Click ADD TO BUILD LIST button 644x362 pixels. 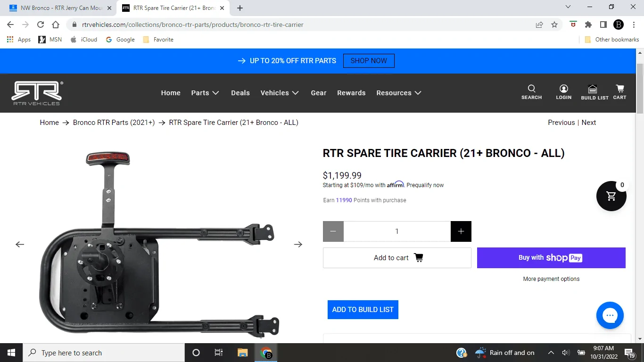click(363, 310)
